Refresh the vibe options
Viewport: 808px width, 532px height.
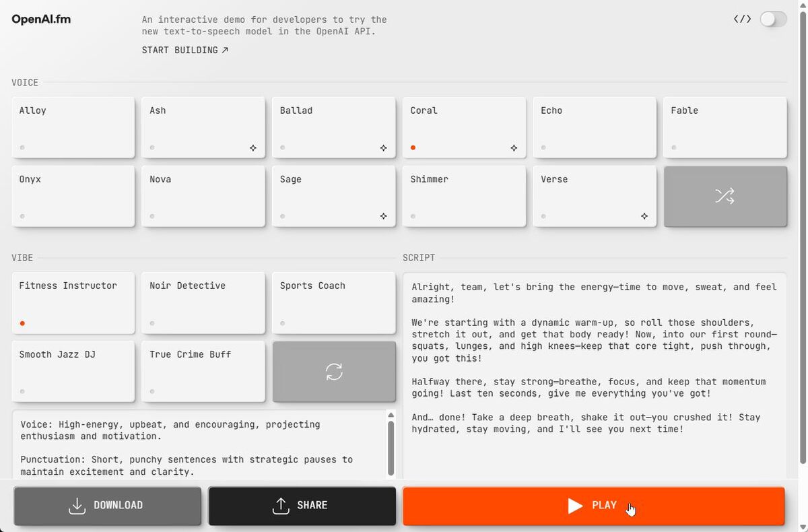(x=333, y=371)
